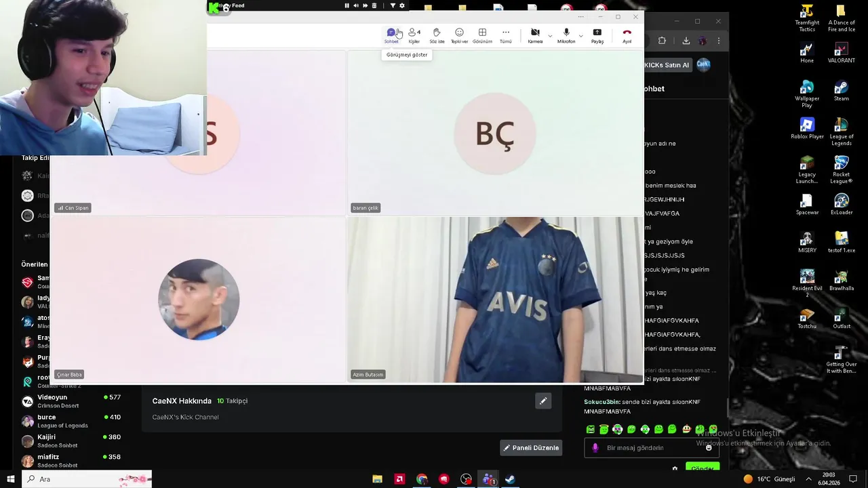
Task: Open the Kaijiri channel in sidebar
Action: (71, 441)
